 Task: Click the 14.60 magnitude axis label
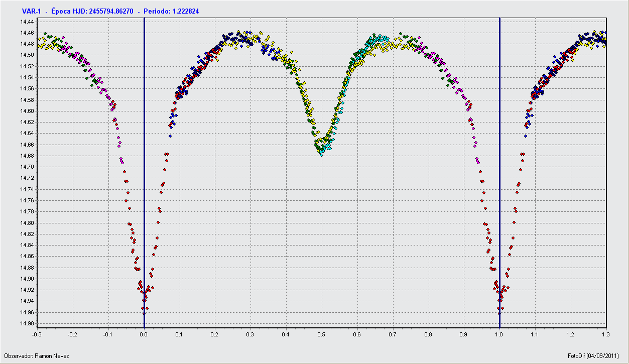click(x=27, y=111)
